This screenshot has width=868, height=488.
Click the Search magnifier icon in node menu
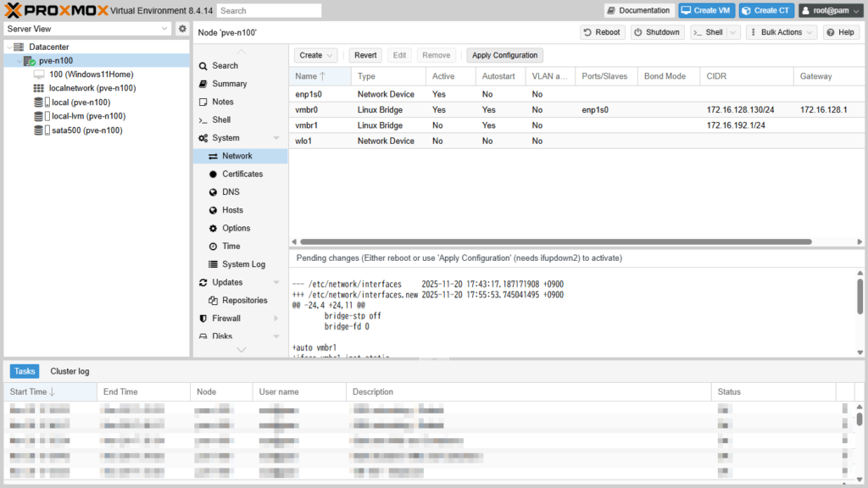coord(203,66)
